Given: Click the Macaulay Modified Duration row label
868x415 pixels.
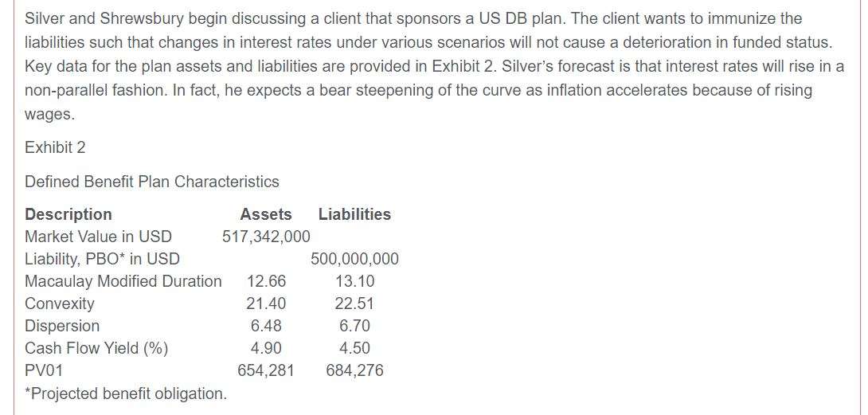Looking at the screenshot, I should [x=123, y=281].
